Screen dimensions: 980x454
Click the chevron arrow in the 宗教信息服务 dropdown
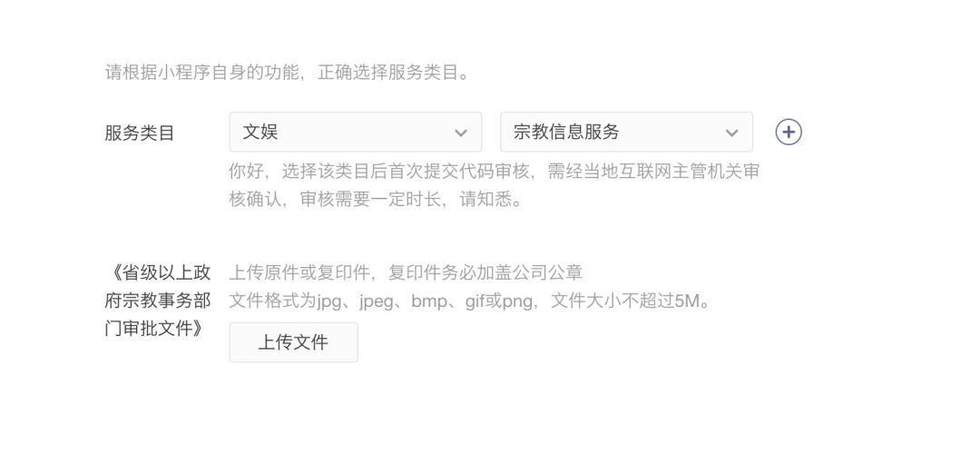pyautogui.click(x=732, y=133)
